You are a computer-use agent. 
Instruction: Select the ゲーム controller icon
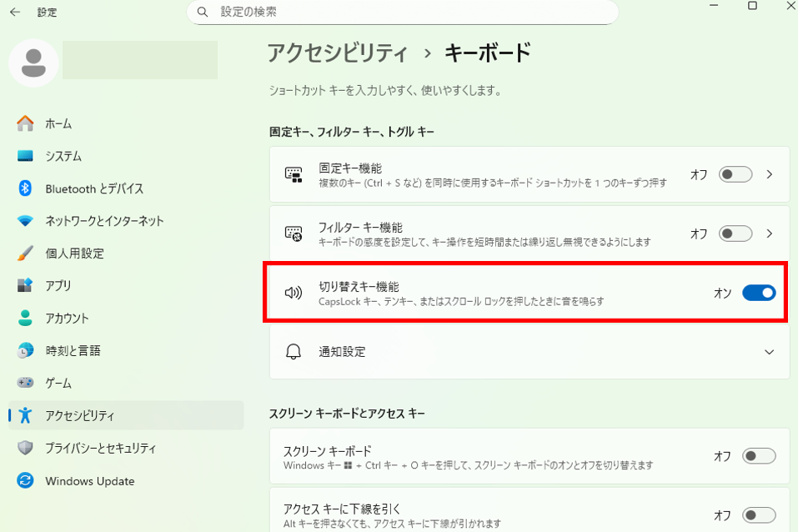tap(26, 384)
